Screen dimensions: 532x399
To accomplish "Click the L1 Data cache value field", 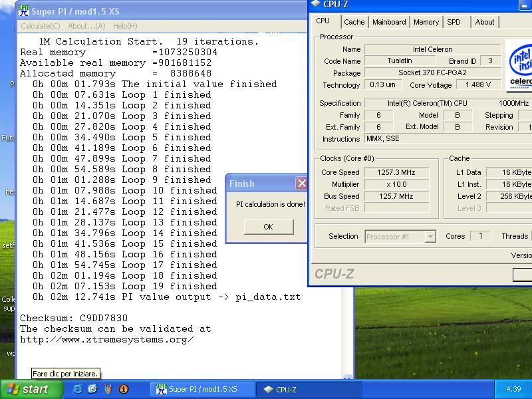I will point(509,172).
